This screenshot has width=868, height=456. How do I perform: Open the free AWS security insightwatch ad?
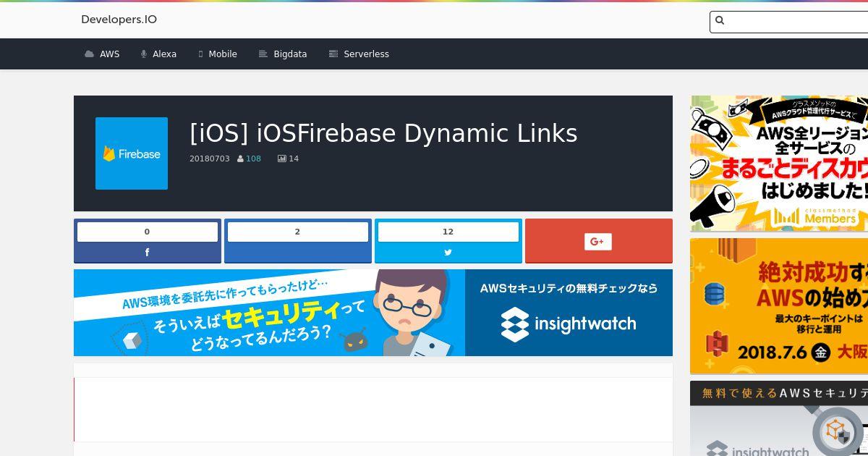pos(779,418)
